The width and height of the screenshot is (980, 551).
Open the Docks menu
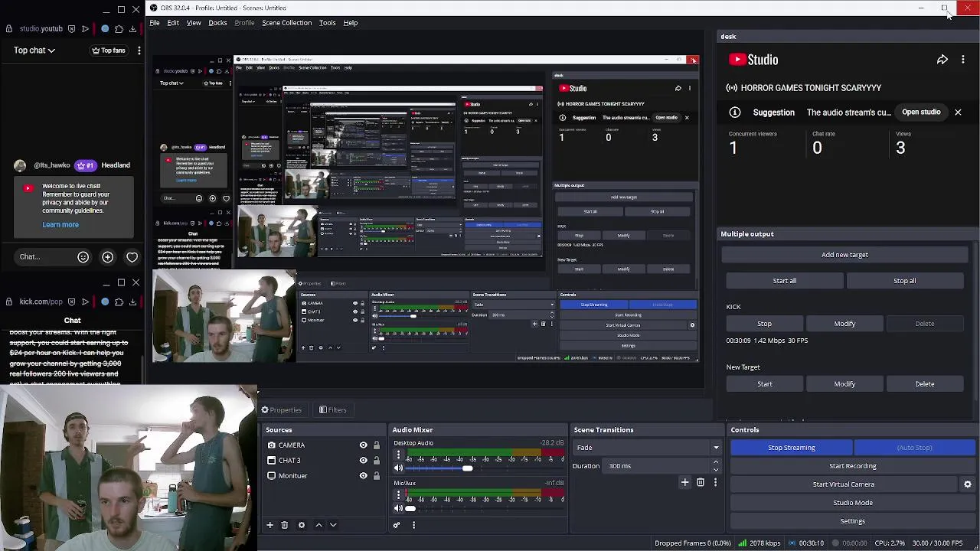217,23
